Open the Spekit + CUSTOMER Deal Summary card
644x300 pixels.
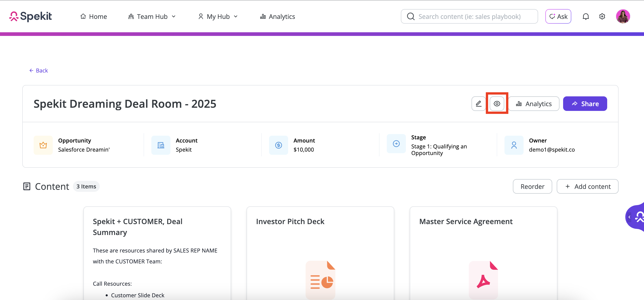(x=157, y=253)
